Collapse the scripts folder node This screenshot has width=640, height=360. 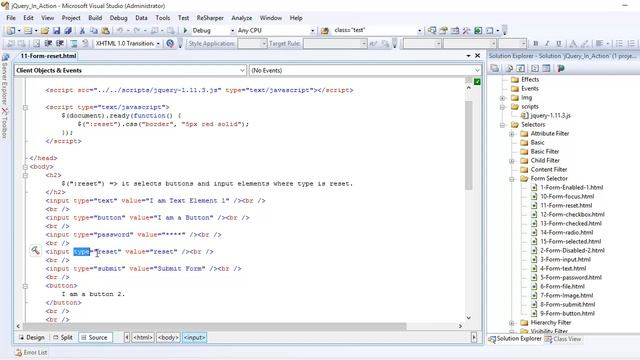coord(503,107)
